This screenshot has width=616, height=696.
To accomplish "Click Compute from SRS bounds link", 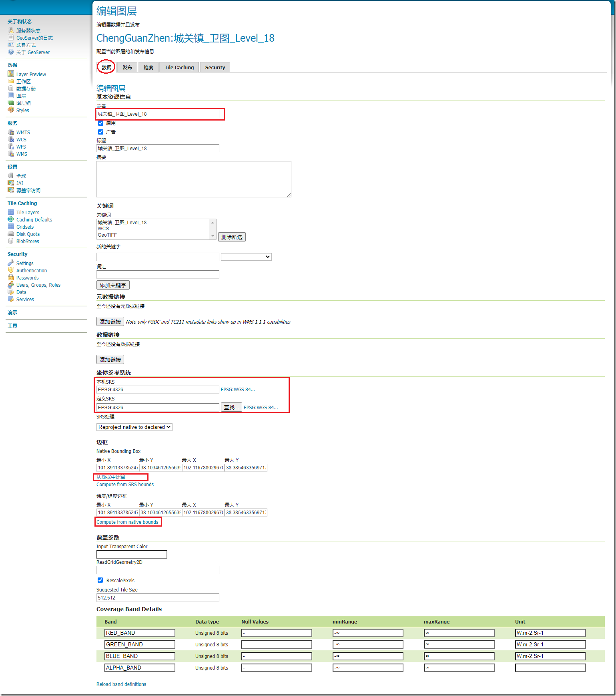I will pyautogui.click(x=125, y=485).
